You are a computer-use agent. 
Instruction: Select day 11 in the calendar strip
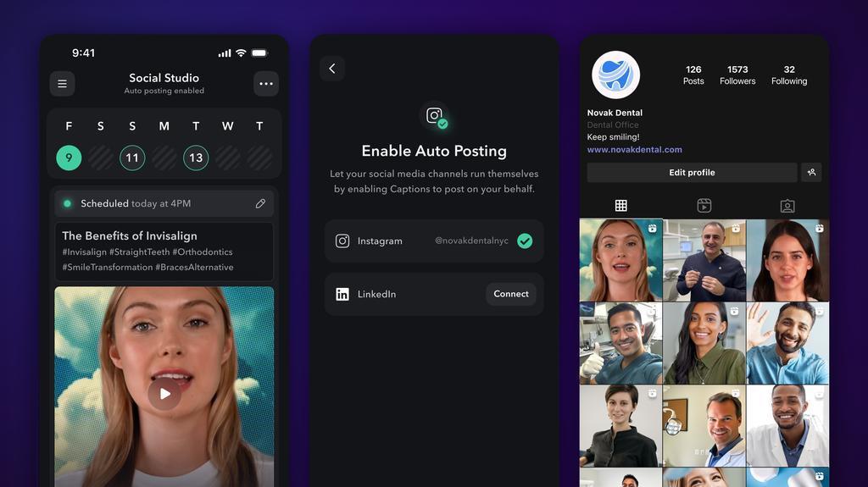pyautogui.click(x=132, y=158)
